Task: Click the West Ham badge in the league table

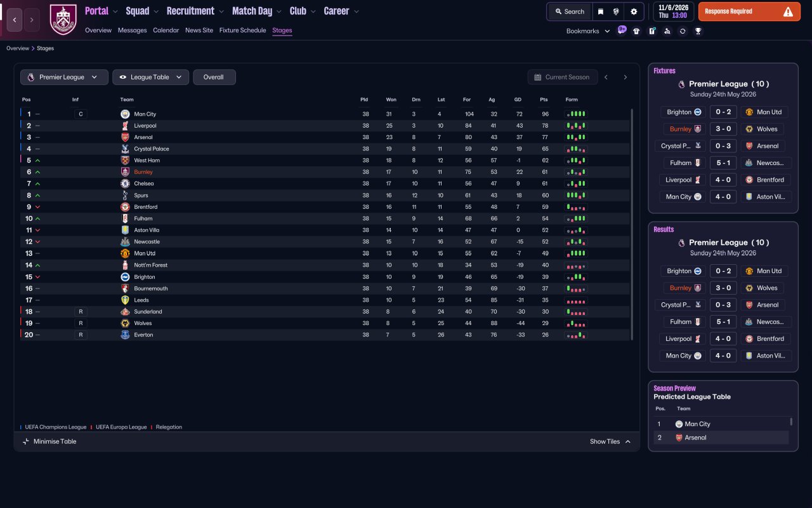Action: click(x=125, y=161)
